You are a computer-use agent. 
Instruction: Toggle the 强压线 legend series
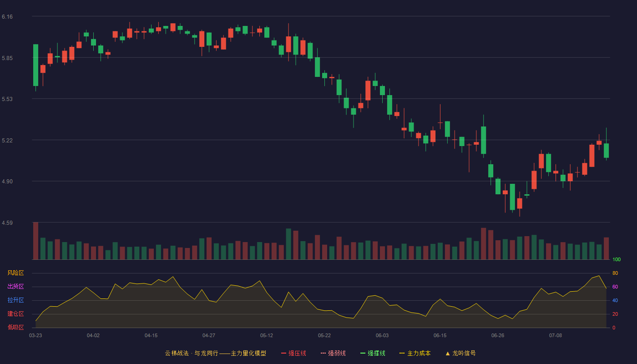click(293, 353)
